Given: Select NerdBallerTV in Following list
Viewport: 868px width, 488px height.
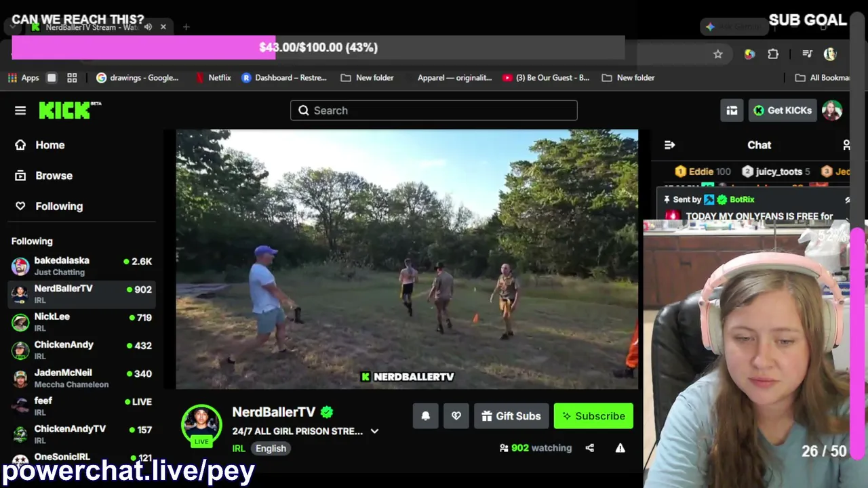Looking at the screenshot, I should click(x=81, y=294).
